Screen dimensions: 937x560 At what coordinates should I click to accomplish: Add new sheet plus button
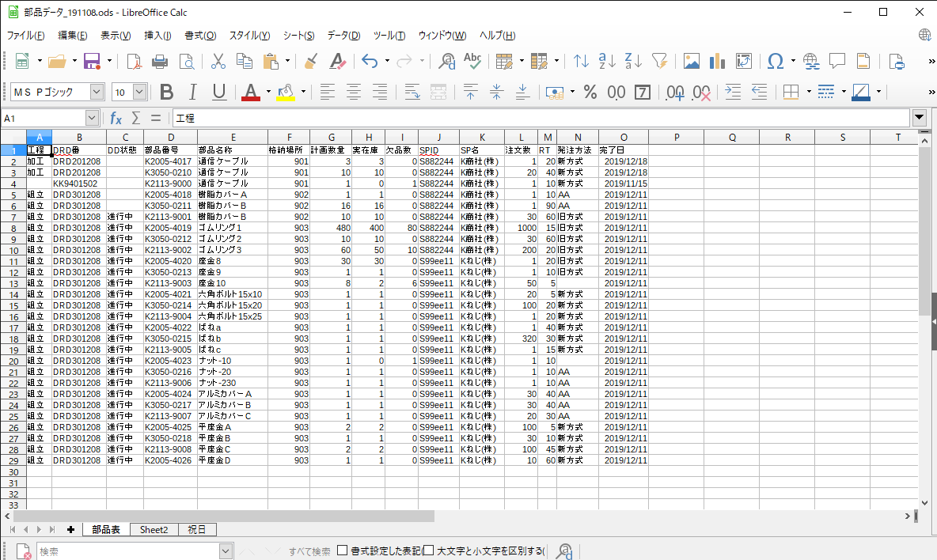tap(70, 530)
